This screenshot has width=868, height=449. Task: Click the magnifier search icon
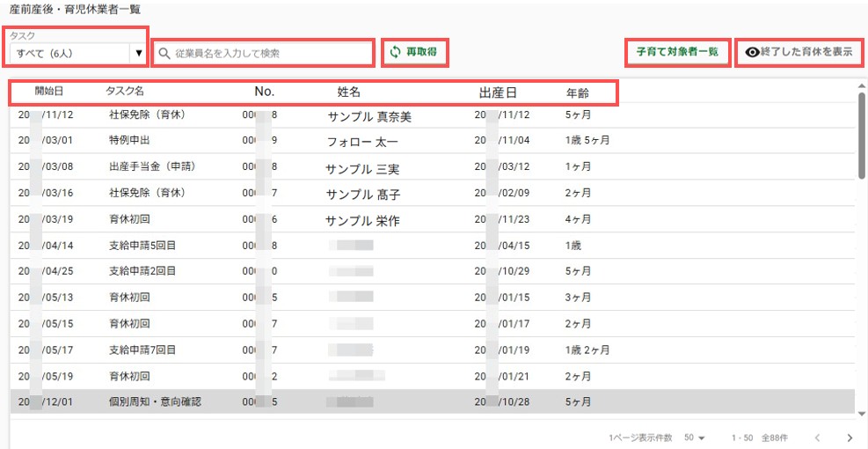pos(164,54)
